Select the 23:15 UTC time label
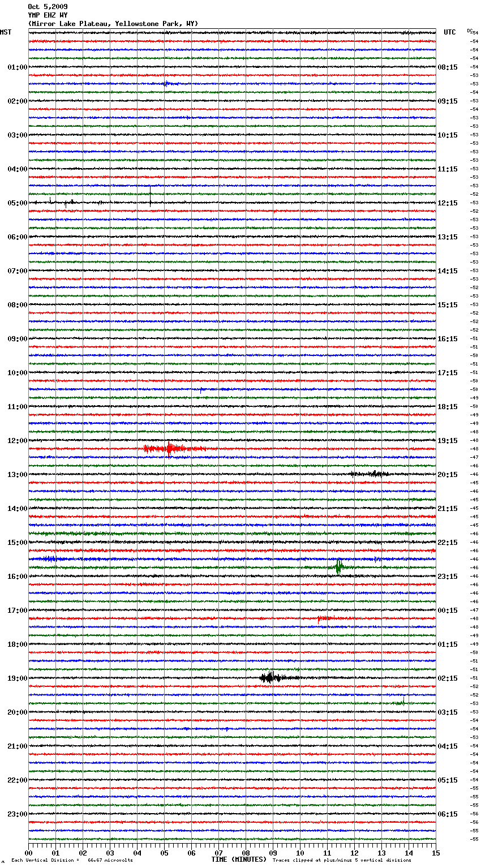 pyautogui.click(x=448, y=577)
